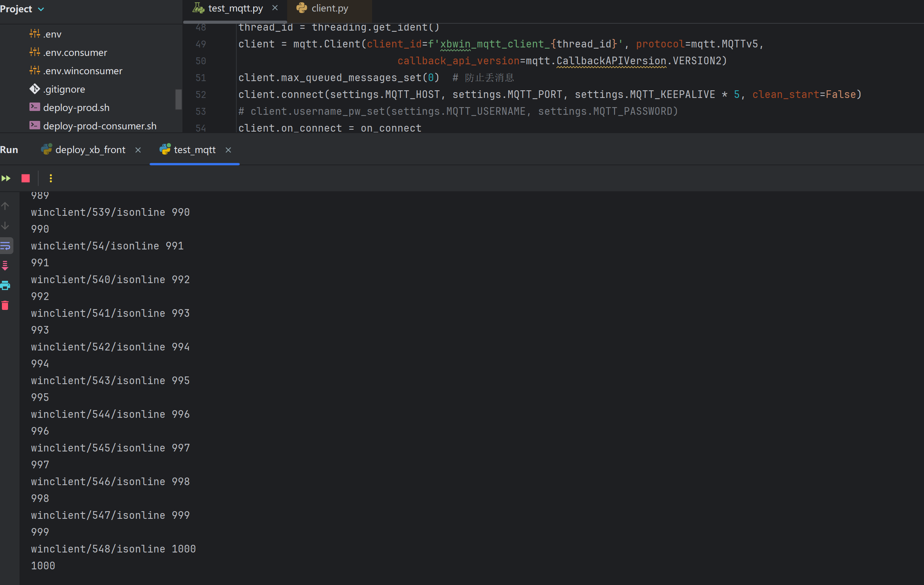Click CallbackAPIVersion in code line 50
Viewport: 924px width, 585px height.
(611, 61)
